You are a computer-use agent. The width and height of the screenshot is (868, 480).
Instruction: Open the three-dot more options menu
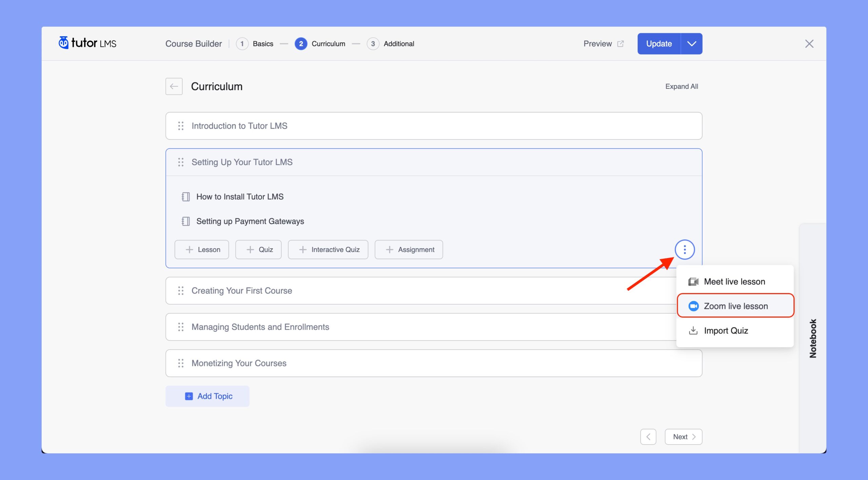point(685,250)
